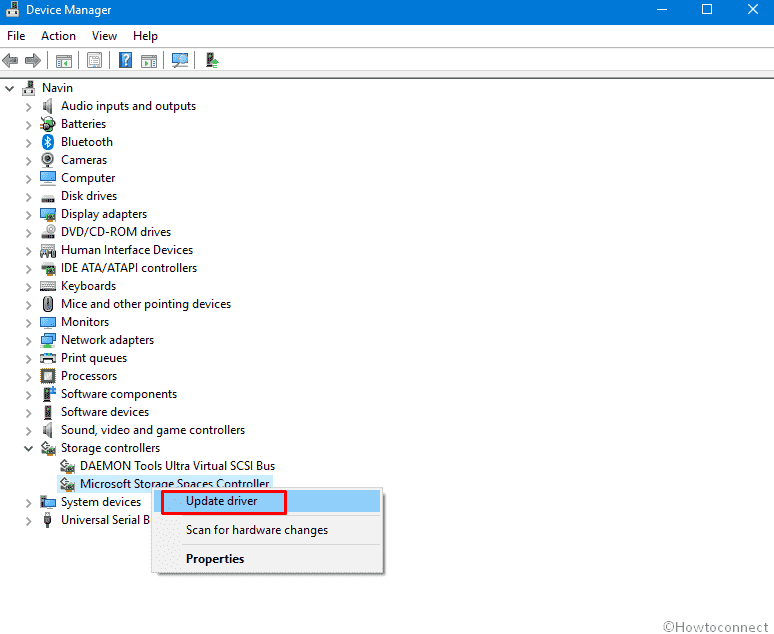The height and width of the screenshot is (634, 774).
Task: Click the Forward arrow toolbar icon
Action: click(33, 61)
